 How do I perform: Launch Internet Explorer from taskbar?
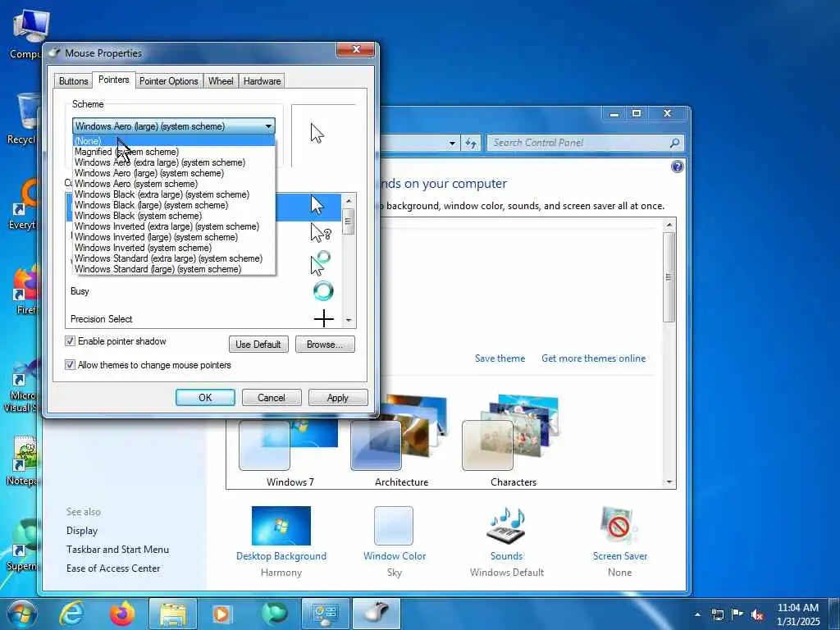tap(71, 614)
